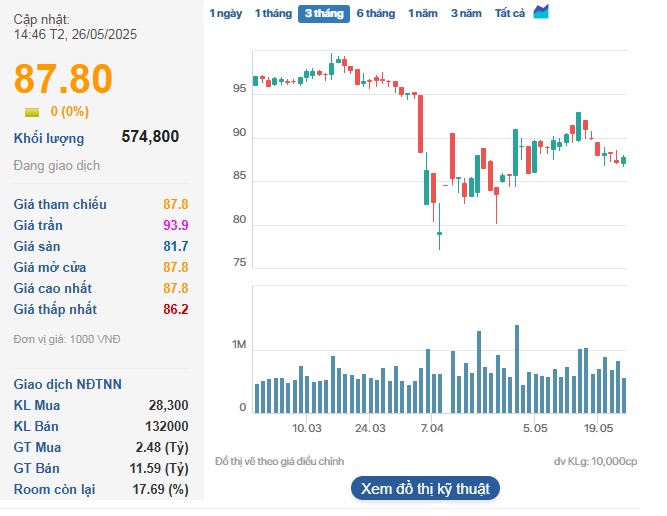Click the Khối lượng volume value 574,800
The image size is (667, 516).
point(150,137)
